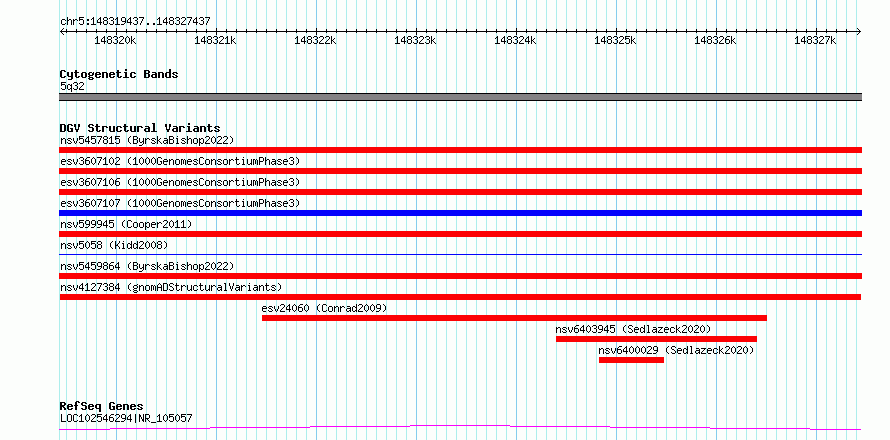Select the red bar for esv24060
Screen dimensions: 890x440
click(x=514, y=318)
